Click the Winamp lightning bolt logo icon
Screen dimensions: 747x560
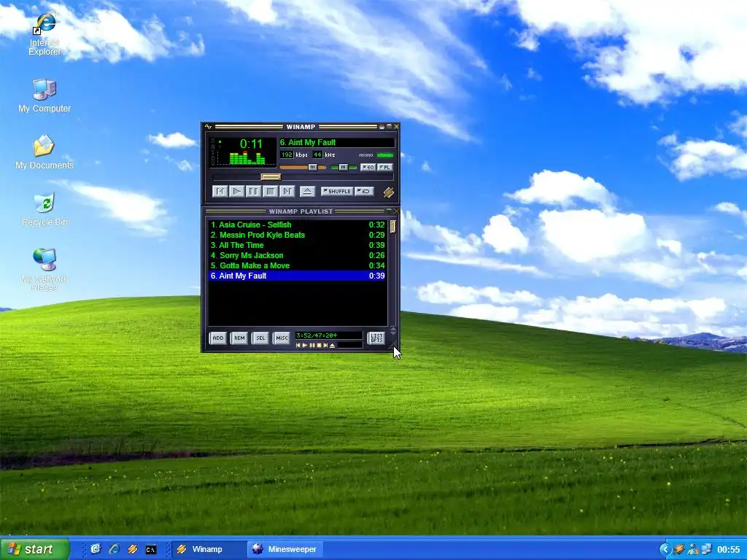[388, 192]
